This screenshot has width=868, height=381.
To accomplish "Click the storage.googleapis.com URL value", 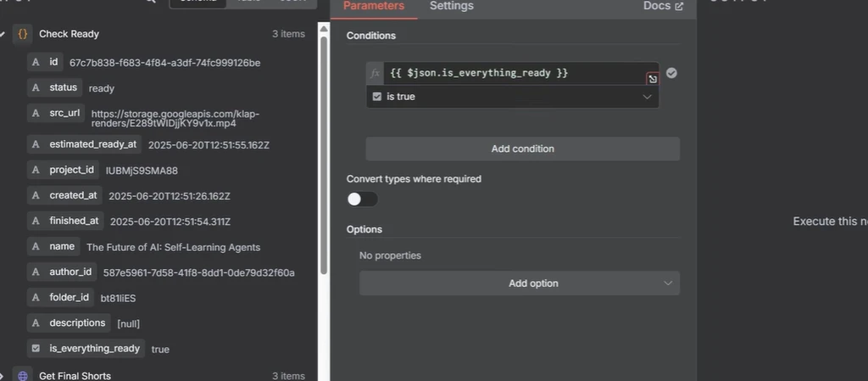I will click(175, 119).
